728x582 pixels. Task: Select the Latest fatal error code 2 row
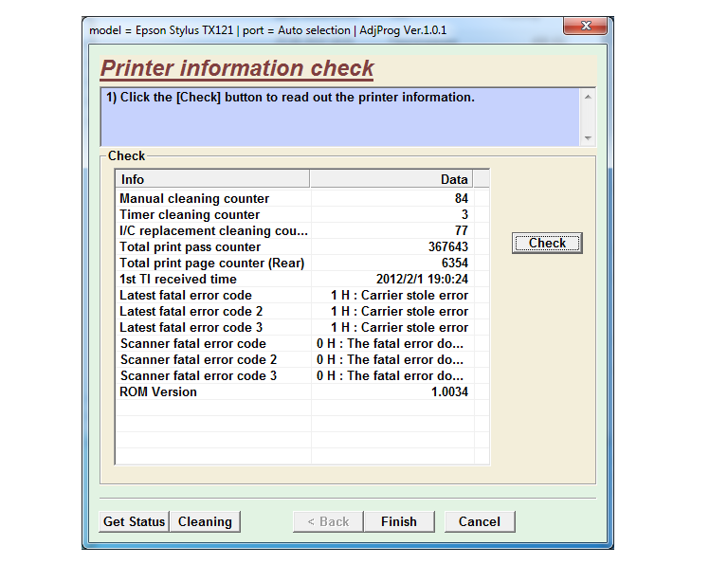pos(191,312)
